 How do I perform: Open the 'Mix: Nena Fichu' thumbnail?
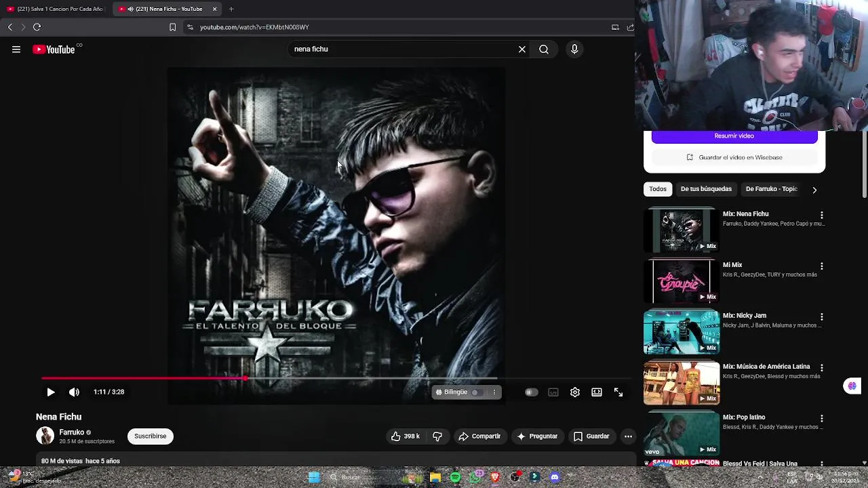(x=682, y=230)
